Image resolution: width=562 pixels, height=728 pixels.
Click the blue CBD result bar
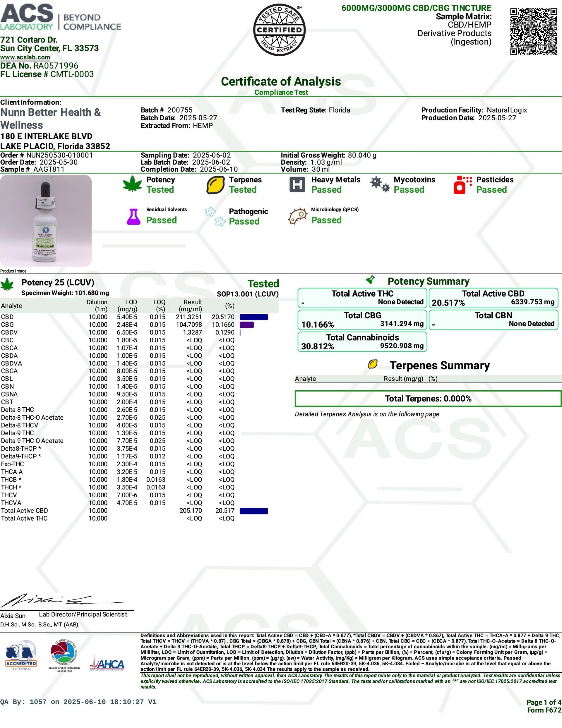pos(253,317)
